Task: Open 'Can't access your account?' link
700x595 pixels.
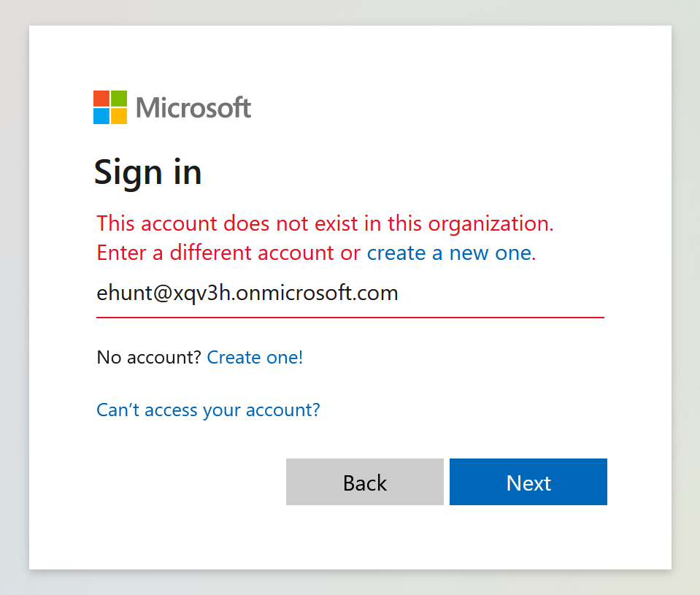Action: click(209, 410)
